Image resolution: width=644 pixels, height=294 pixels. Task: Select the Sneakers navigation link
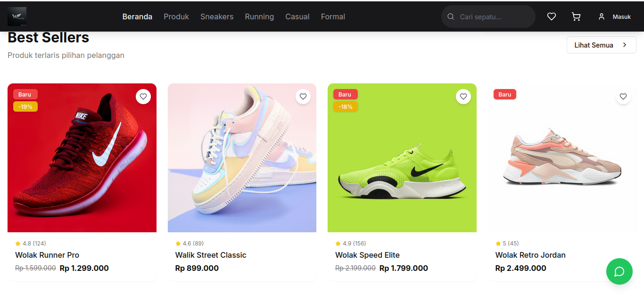217,16
